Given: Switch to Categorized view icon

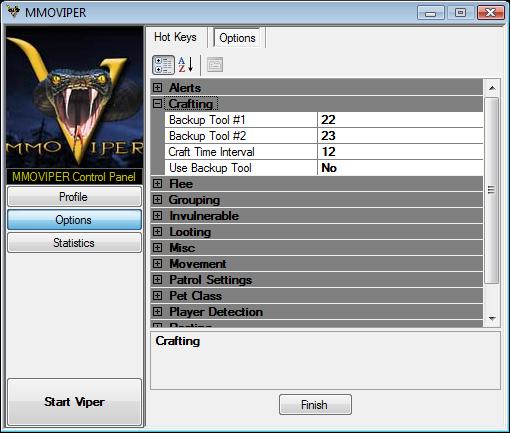Looking at the screenshot, I should point(163,65).
